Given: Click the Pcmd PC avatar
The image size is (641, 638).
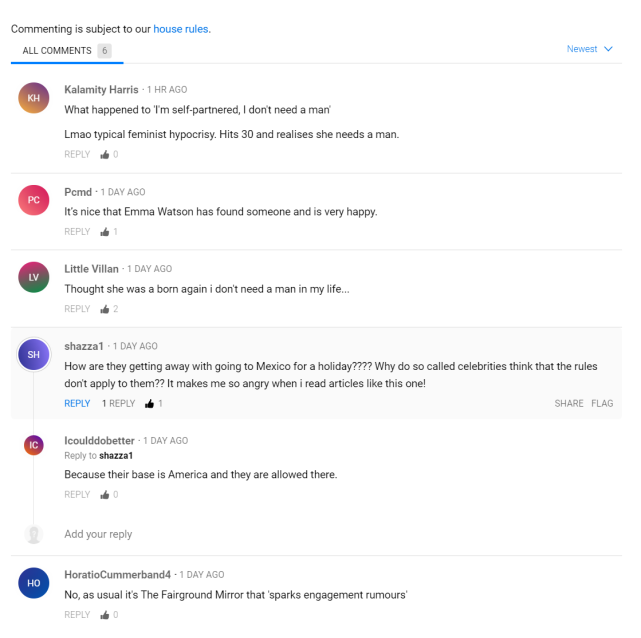Looking at the screenshot, I should point(34,200).
